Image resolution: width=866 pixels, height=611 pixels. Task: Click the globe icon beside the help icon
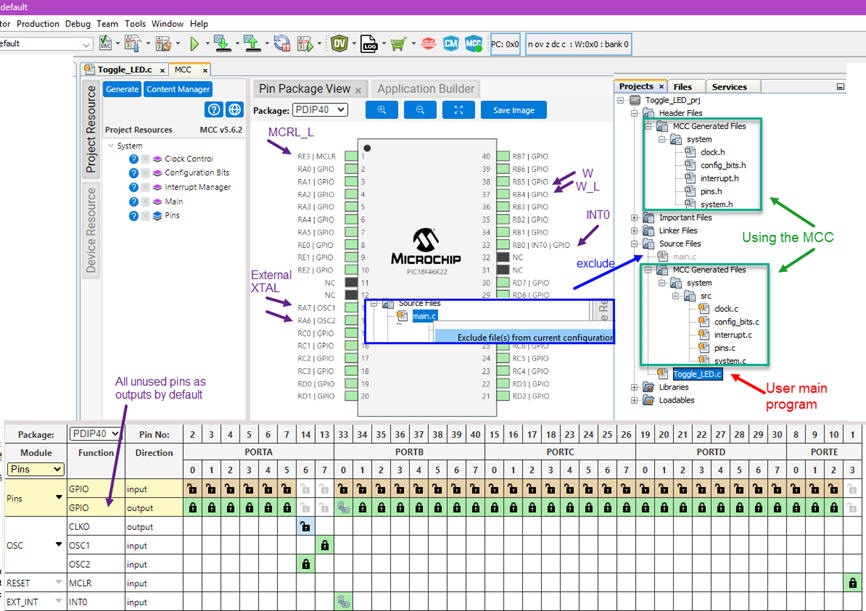[234, 110]
